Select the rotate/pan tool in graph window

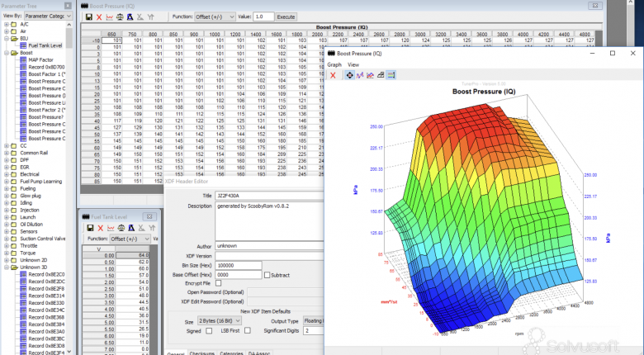coord(349,75)
